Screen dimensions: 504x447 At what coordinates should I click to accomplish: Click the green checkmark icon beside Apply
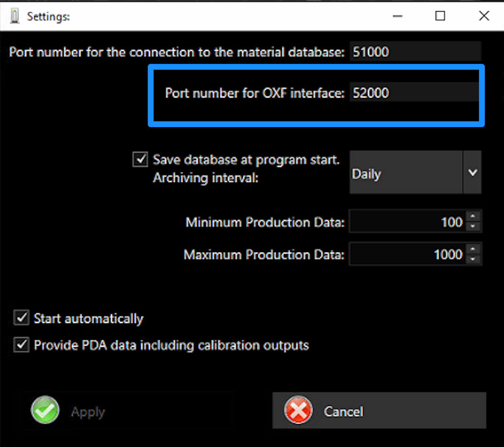coord(45,410)
